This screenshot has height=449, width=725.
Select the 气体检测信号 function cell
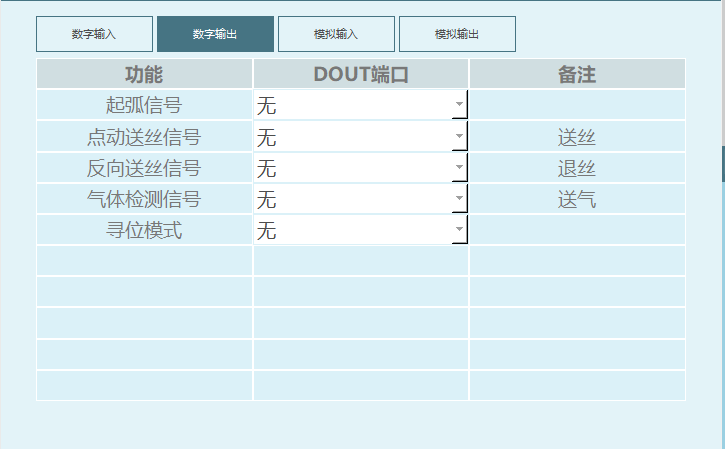144,199
